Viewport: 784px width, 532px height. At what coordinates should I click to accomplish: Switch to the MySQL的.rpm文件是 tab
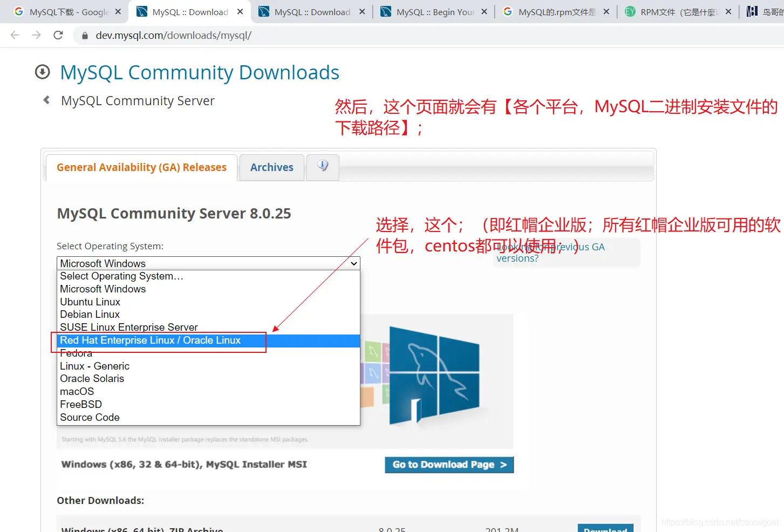coord(549,12)
